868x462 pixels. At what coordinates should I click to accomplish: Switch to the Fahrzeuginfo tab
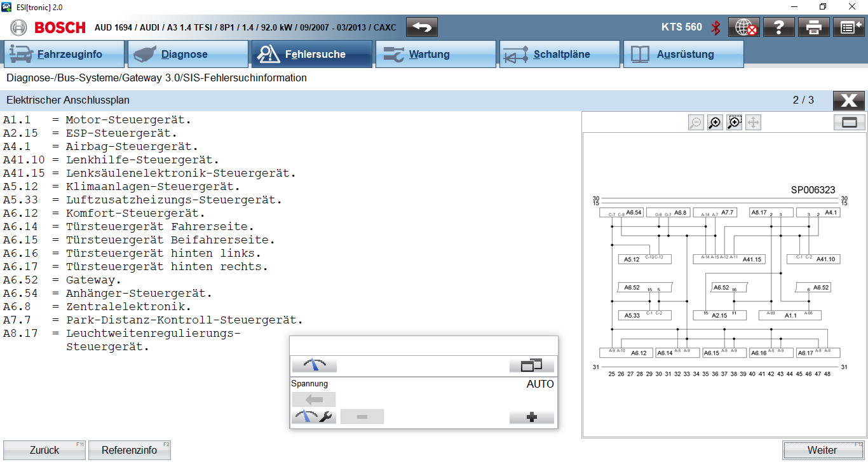pos(64,55)
